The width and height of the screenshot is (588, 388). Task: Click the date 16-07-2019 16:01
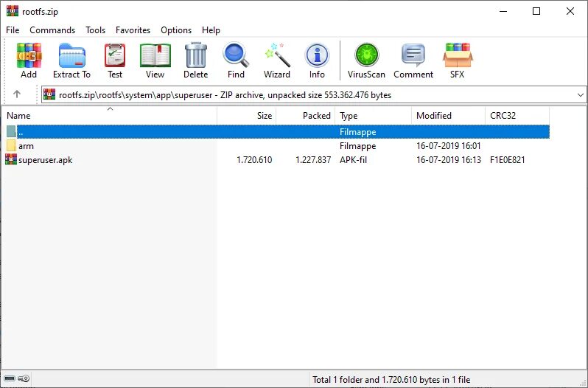click(x=449, y=146)
